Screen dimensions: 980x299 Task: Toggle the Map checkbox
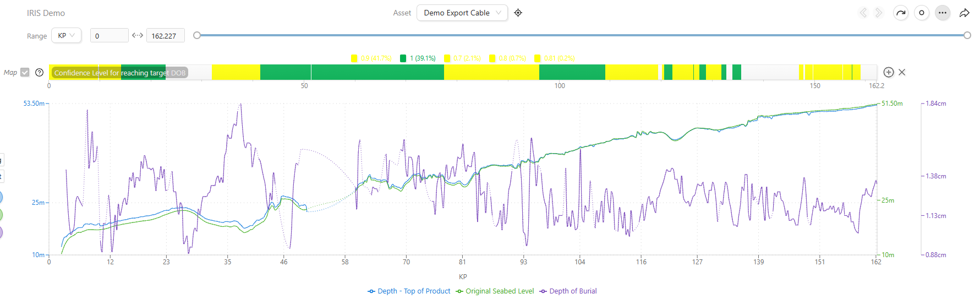[x=25, y=72]
